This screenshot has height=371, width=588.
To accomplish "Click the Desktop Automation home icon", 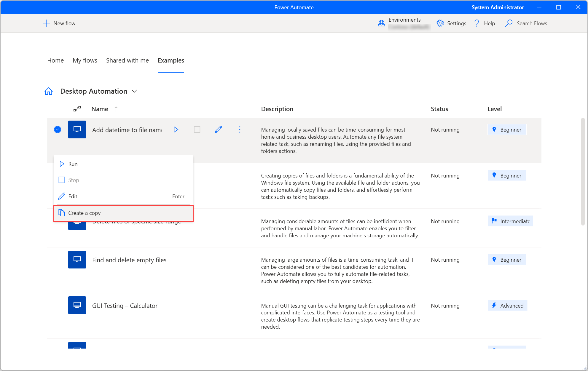I will (x=49, y=91).
